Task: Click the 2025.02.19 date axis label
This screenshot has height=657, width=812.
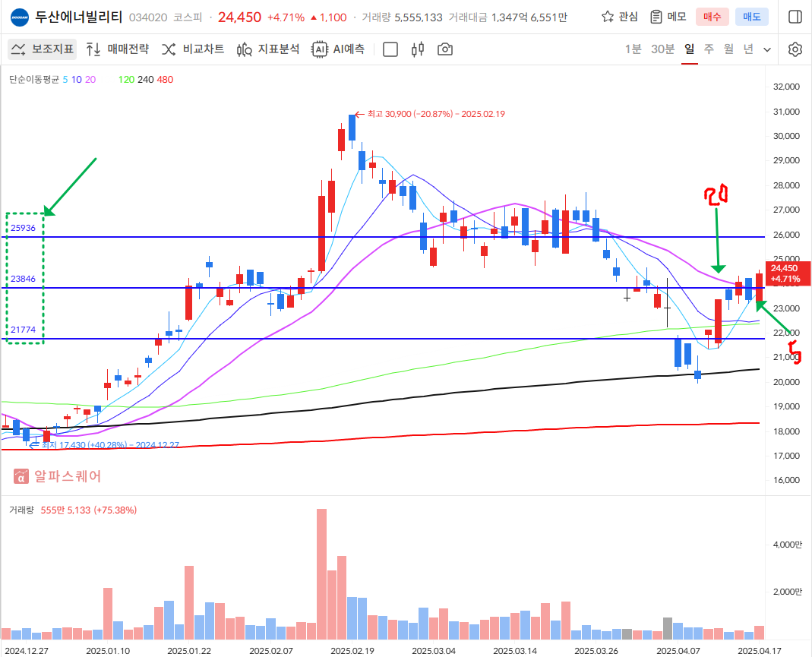Action: point(352,651)
